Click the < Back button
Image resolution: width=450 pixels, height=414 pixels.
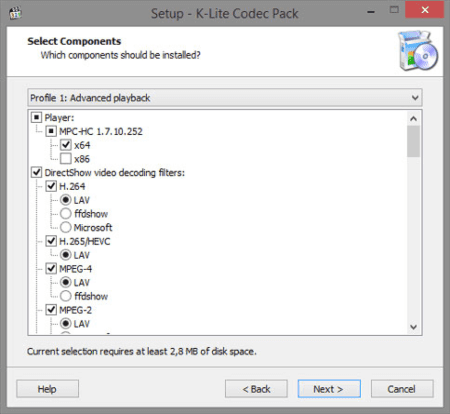[x=256, y=389]
